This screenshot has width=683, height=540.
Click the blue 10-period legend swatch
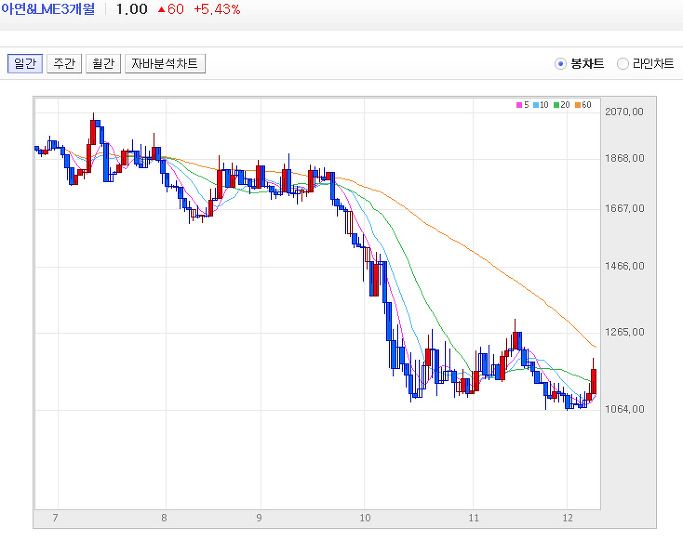click(x=536, y=105)
